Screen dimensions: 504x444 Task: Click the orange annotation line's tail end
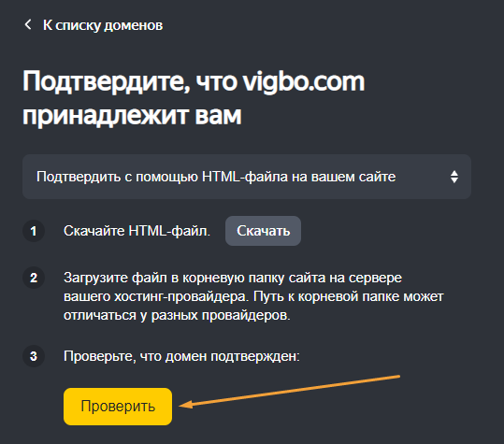[x=398, y=376]
